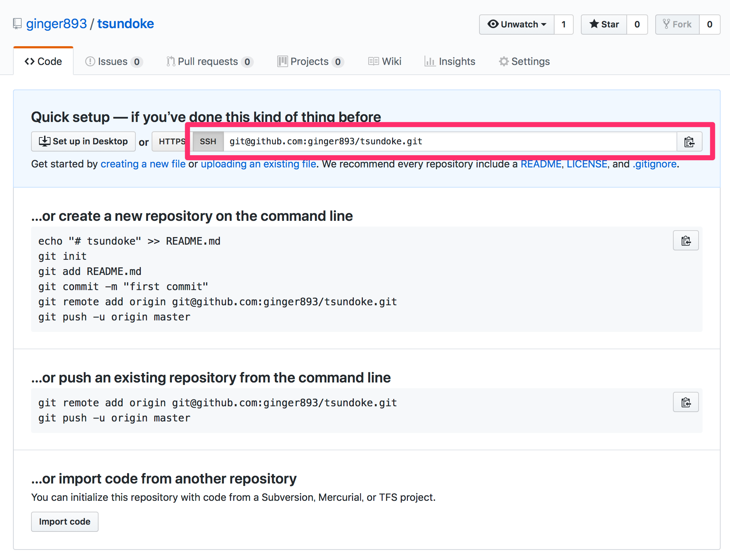Open the tsundoke repository name link

click(x=126, y=24)
